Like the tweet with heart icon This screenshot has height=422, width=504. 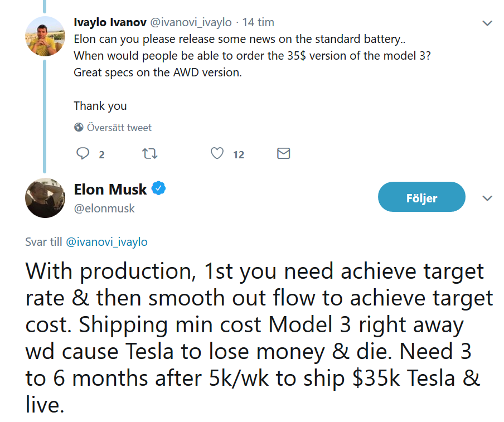click(x=217, y=153)
